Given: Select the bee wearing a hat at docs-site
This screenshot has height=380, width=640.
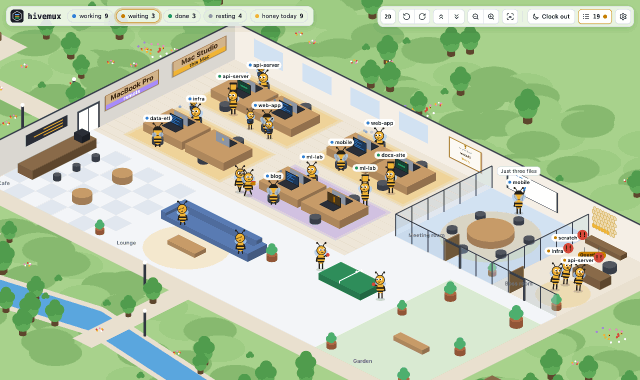Looking at the screenshot, I should (x=391, y=177).
